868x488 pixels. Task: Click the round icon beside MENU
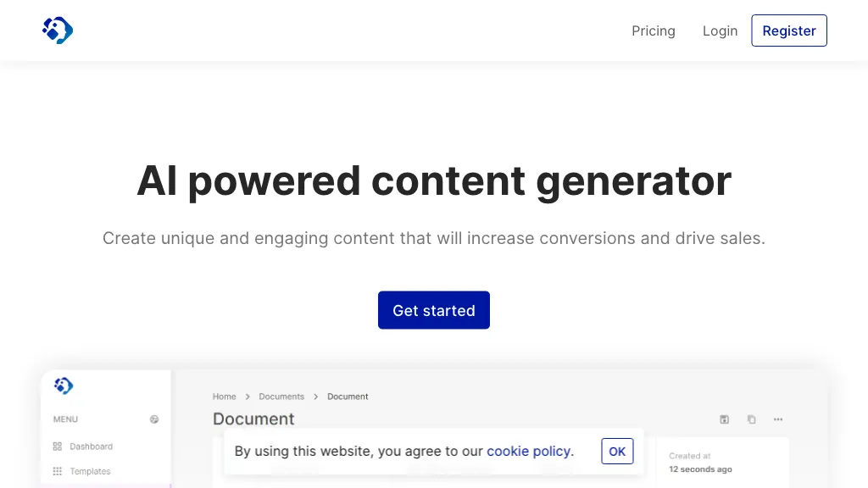coord(154,419)
